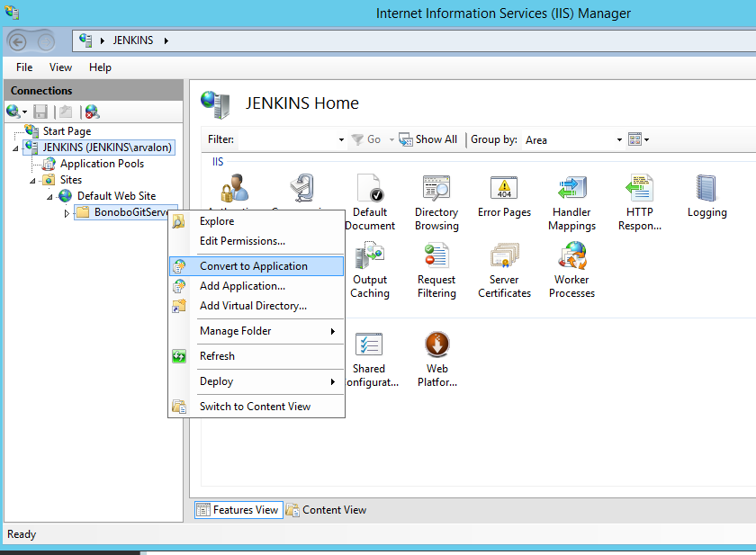Collapse the IIS group header
The image size is (756, 555).
218,162
